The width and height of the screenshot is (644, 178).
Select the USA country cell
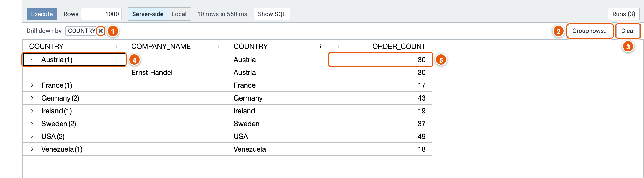279,136
